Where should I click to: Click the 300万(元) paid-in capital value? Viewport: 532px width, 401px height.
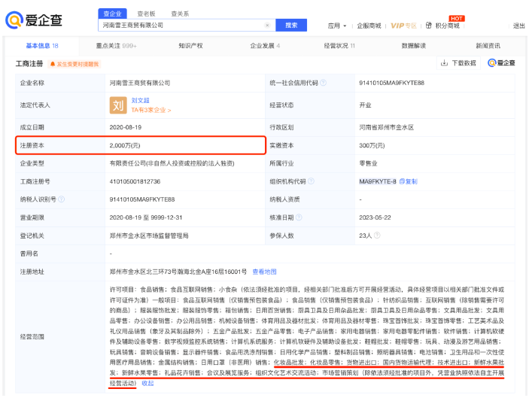[x=372, y=145]
